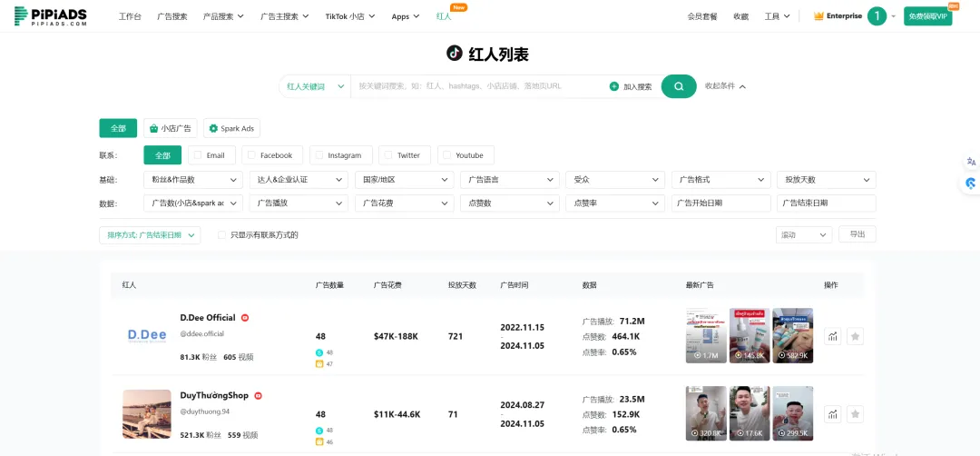Click the keyword search input field
The image size is (980, 456).
(x=478, y=86)
